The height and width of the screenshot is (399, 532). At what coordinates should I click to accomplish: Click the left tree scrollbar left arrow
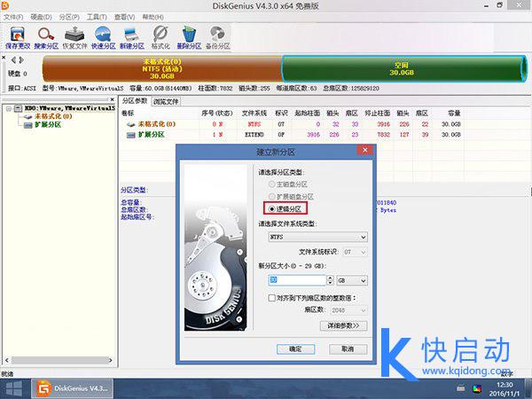coord(6,360)
